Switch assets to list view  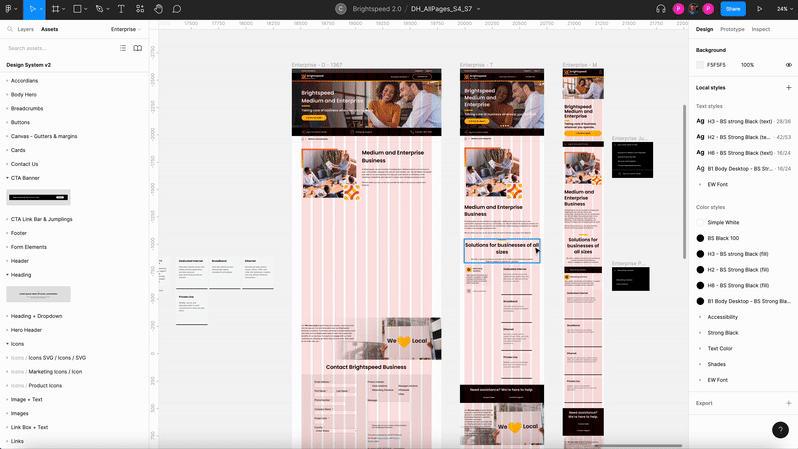point(123,48)
